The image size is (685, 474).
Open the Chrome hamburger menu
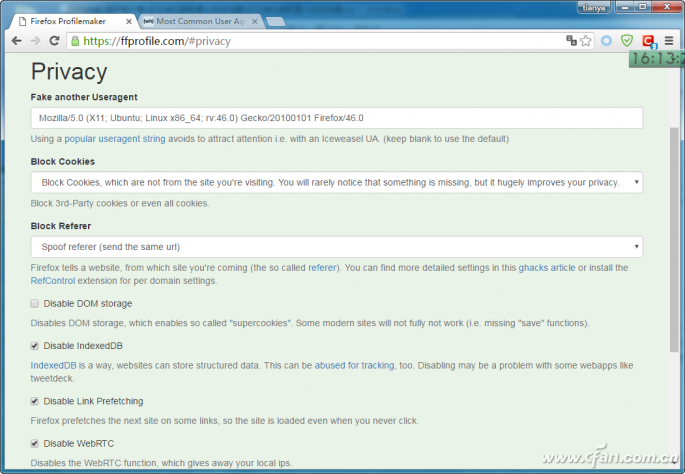tap(669, 41)
